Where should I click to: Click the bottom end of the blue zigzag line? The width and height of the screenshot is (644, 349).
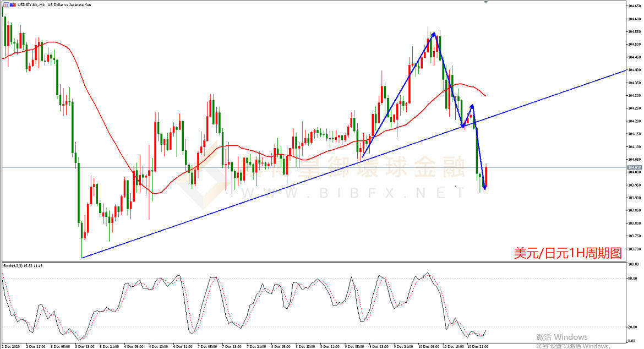(484, 189)
